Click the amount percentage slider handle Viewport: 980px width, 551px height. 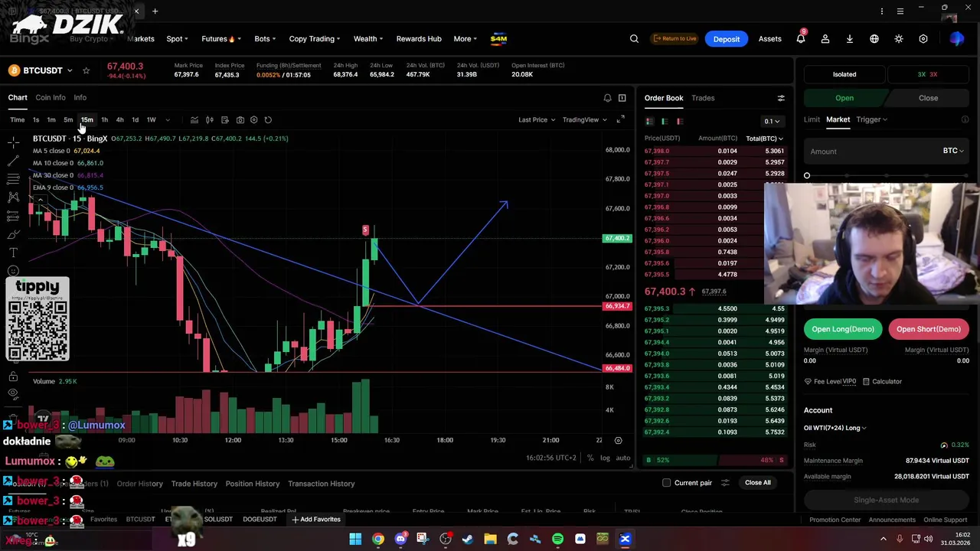(x=807, y=176)
